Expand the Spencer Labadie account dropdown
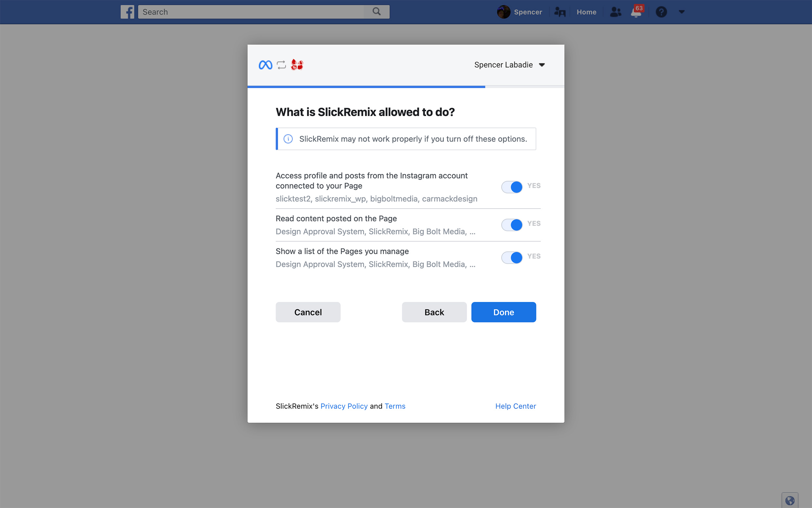Viewport: 812px width, 508px height. [509, 65]
